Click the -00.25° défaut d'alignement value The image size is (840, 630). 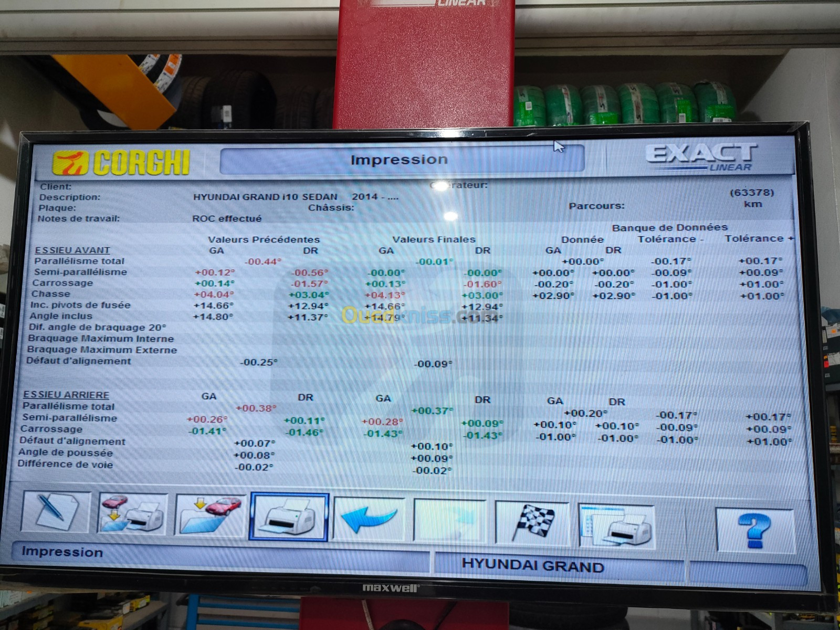click(258, 362)
